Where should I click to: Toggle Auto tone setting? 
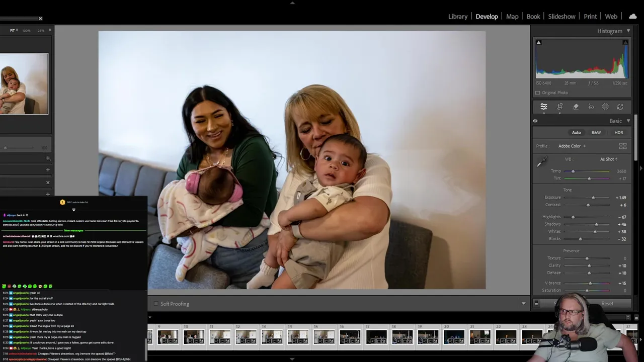coord(576,133)
